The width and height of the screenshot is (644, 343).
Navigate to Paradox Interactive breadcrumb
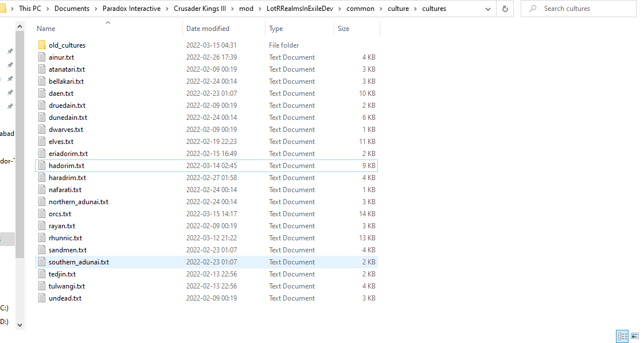[131, 9]
